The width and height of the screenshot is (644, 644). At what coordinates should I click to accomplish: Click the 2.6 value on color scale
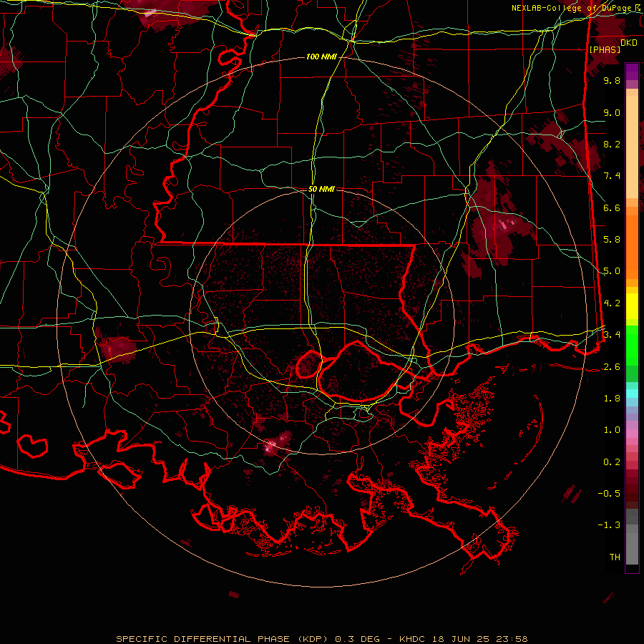tap(612, 367)
